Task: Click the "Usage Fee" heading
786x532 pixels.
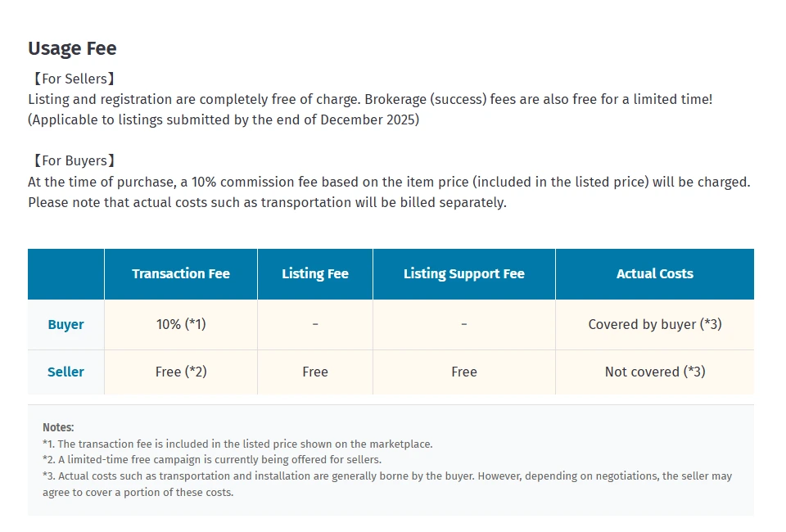Action: click(72, 48)
